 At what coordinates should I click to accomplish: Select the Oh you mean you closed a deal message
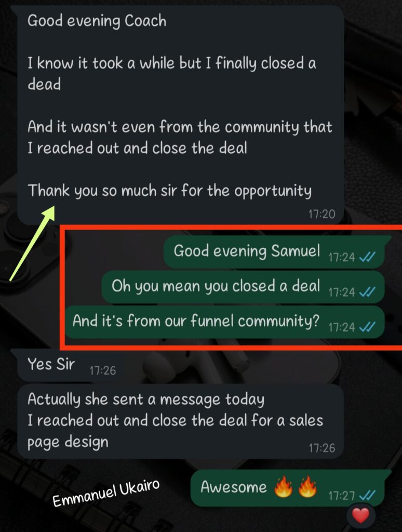pos(243,287)
